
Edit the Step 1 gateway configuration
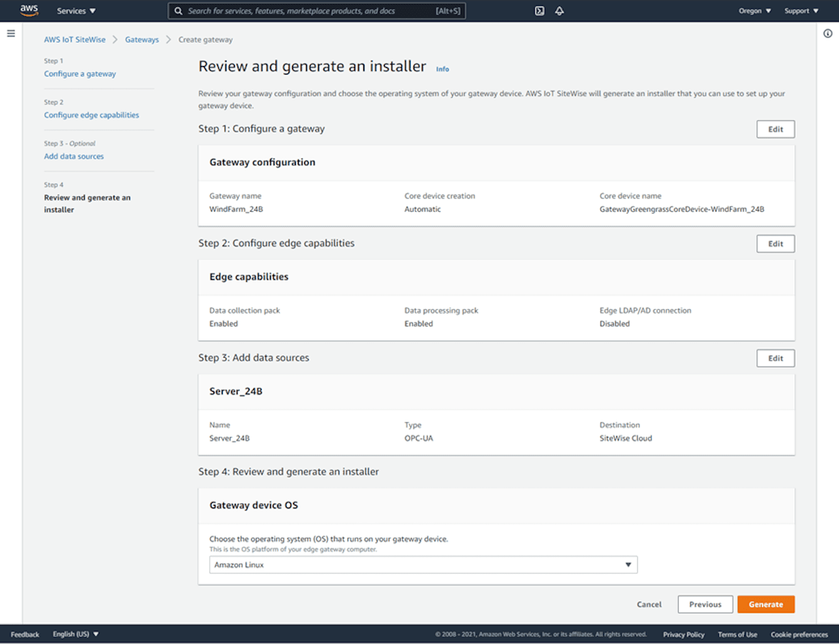click(775, 129)
